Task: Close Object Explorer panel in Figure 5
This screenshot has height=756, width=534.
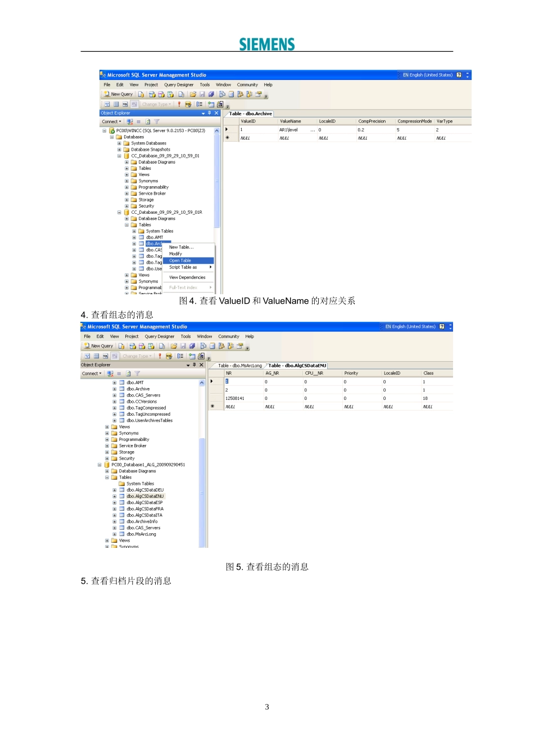Action: pos(202,365)
